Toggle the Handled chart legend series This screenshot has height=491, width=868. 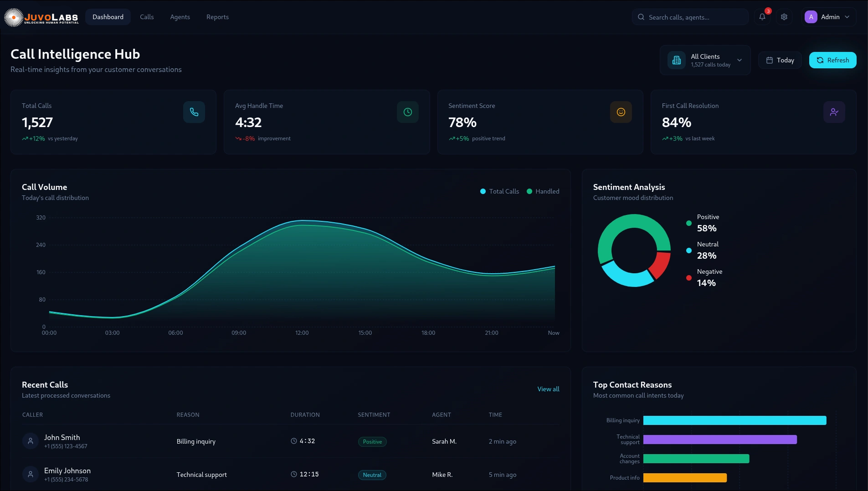click(x=543, y=191)
